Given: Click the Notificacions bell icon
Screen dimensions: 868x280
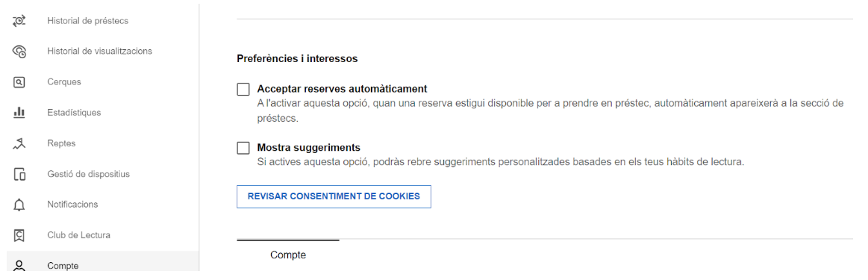Looking at the screenshot, I should (x=19, y=205).
